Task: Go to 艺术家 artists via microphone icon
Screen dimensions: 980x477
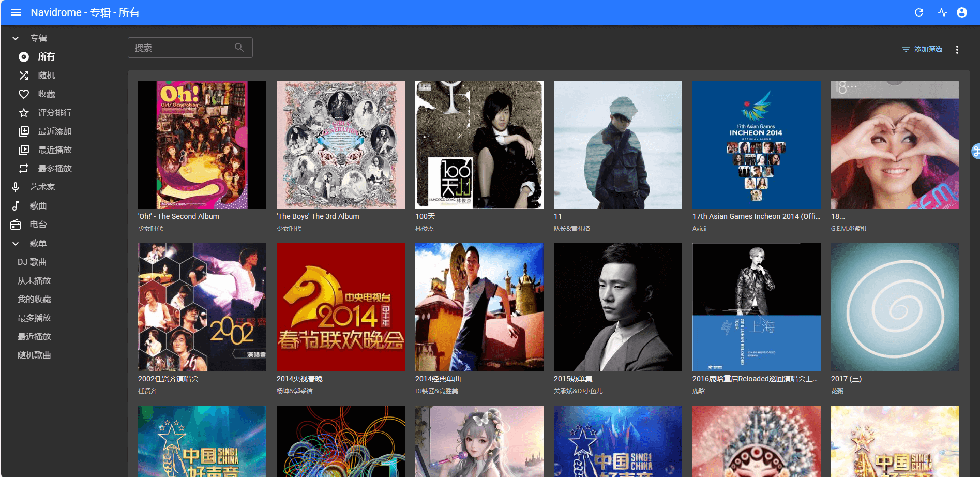Action: point(16,187)
